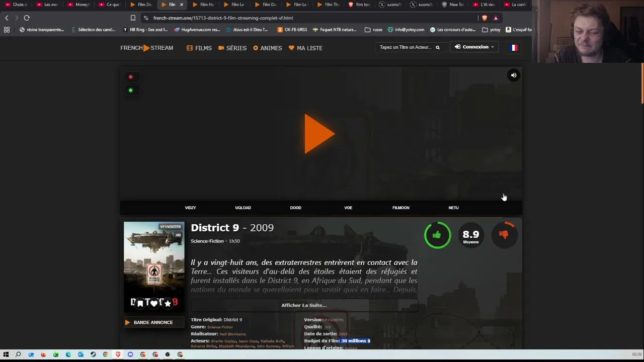This screenshot has width=644, height=362.
Task: Open Brave browser from the taskbar
Action: tap(118, 354)
